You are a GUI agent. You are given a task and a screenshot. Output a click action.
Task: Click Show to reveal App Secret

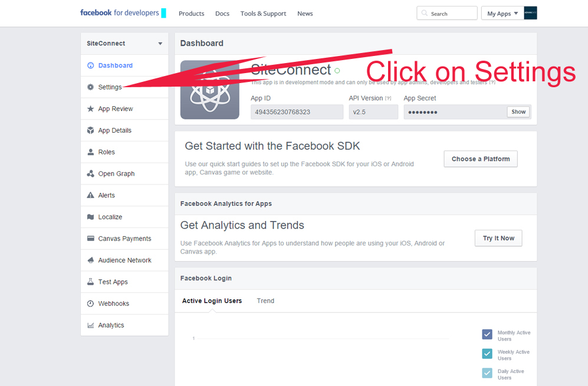pos(518,112)
